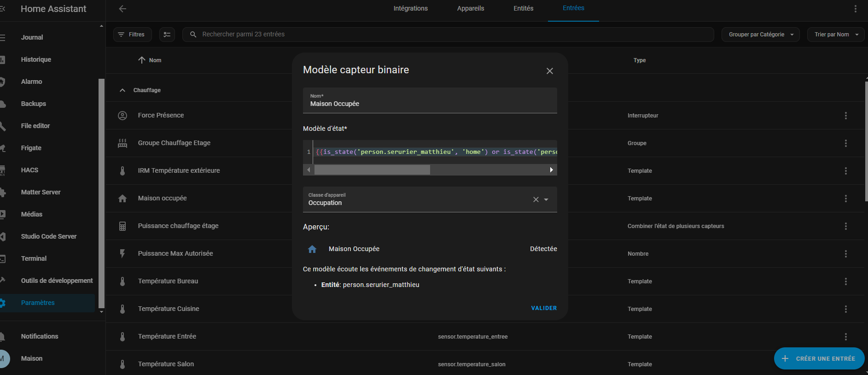Click the Maison Occupée home icon in preview
868x375 pixels.
pyautogui.click(x=312, y=249)
